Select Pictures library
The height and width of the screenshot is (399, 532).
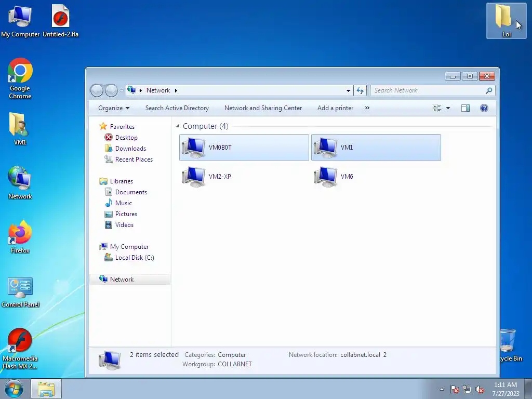point(126,214)
